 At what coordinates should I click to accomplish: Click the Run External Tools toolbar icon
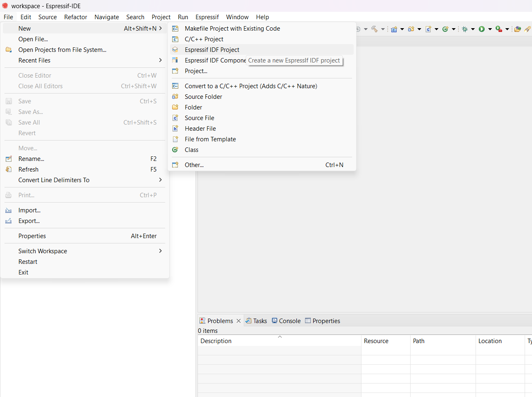click(498, 29)
